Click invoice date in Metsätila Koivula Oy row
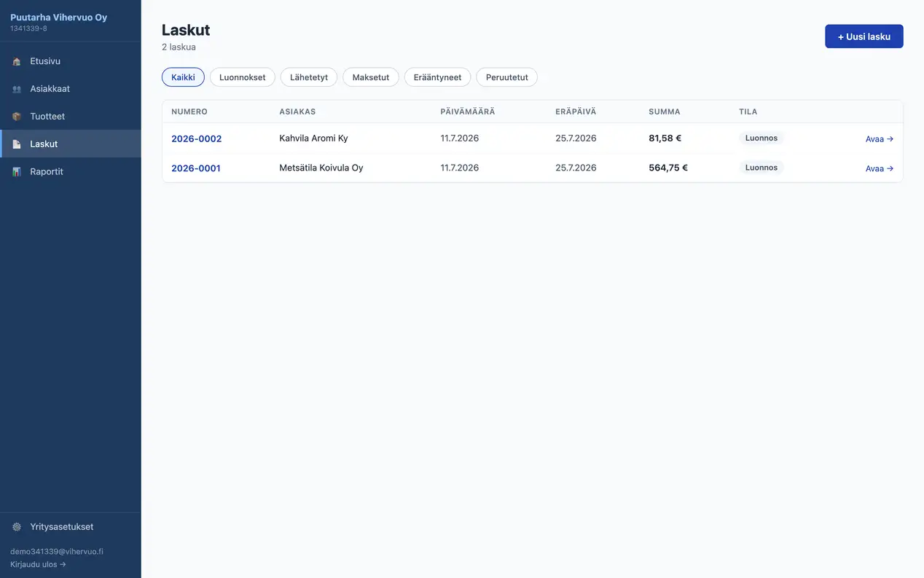Image resolution: width=924 pixels, height=578 pixels. click(x=460, y=168)
